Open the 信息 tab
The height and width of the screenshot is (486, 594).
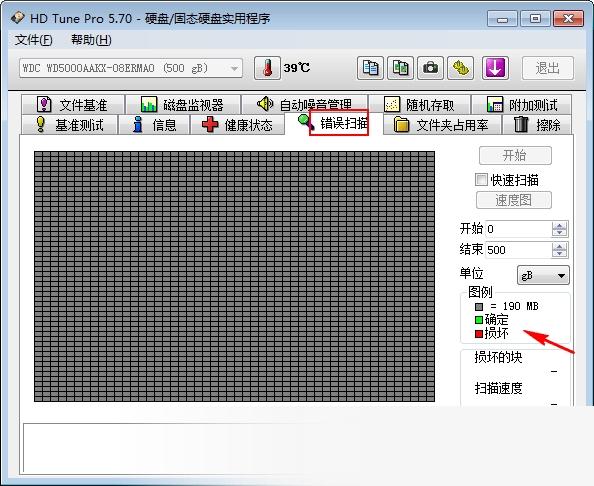154,125
